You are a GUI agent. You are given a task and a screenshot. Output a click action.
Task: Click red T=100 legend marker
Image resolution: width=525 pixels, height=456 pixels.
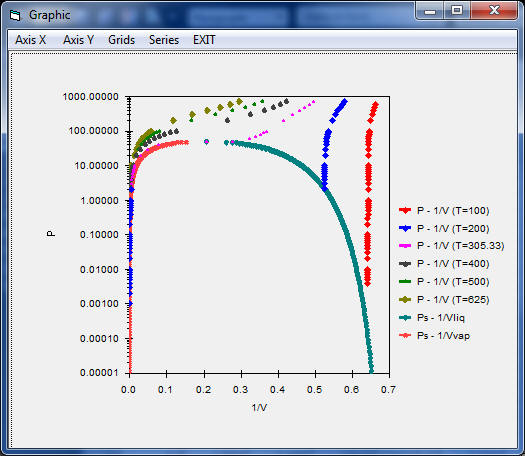(405, 211)
